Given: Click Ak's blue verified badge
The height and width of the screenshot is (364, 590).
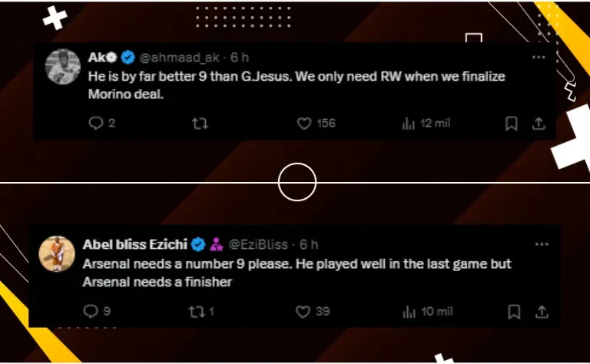Looking at the screenshot, I should click(128, 57).
